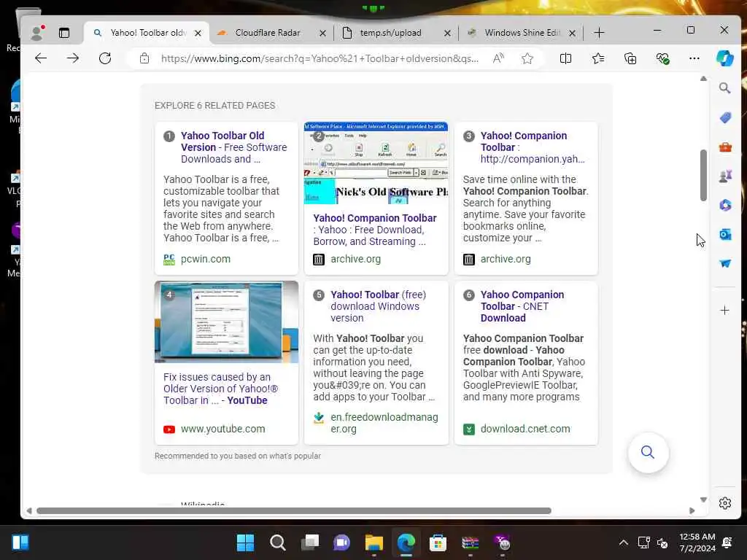Open Yahoo! Companion Toolbar companion.yah link

pos(532,147)
